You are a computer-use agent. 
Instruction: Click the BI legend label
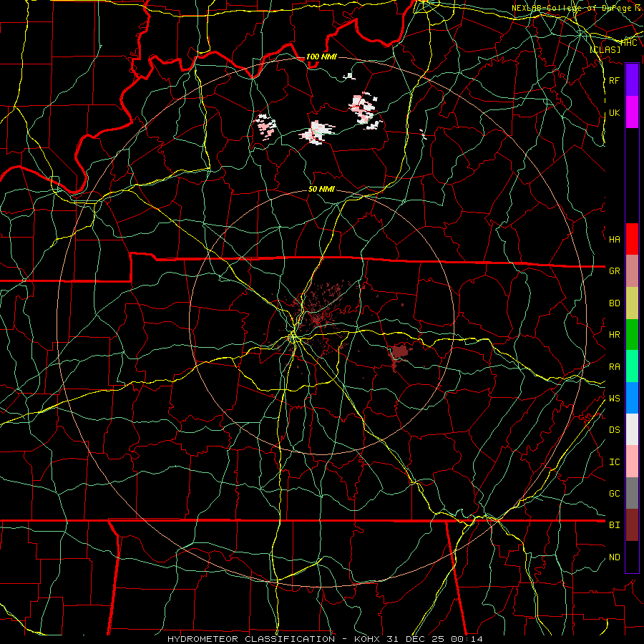click(614, 525)
